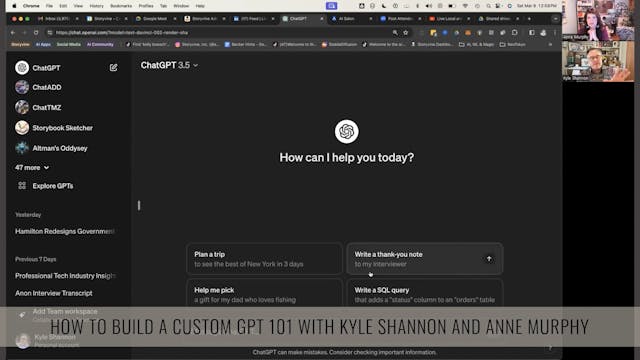Open the Hamilton Redesigns Government chat
The width and height of the screenshot is (640, 360).
[65, 231]
